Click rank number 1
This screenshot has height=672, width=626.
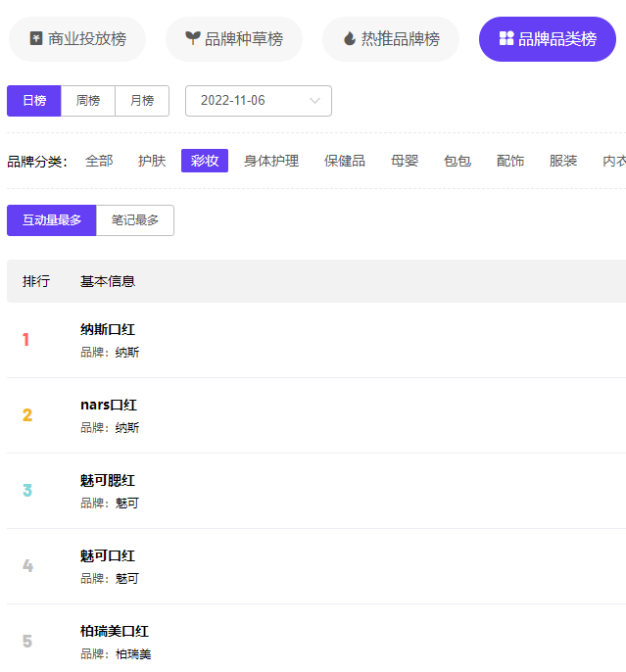pyautogui.click(x=25, y=339)
